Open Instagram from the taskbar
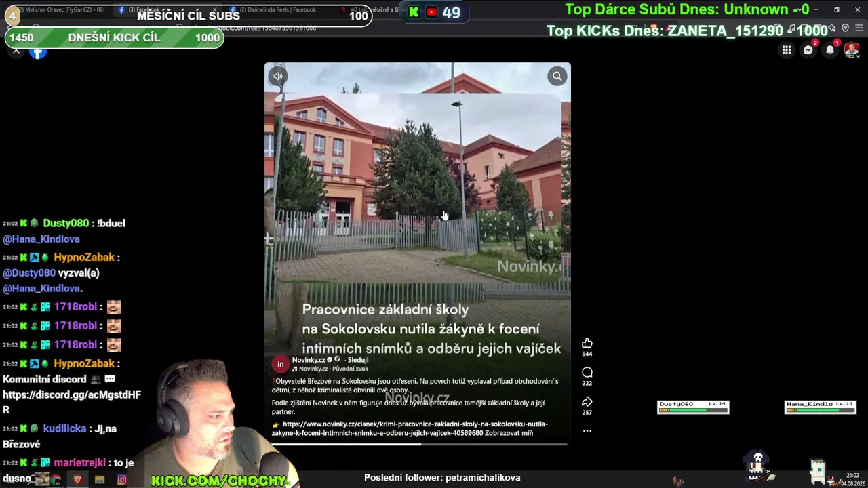 [x=122, y=480]
